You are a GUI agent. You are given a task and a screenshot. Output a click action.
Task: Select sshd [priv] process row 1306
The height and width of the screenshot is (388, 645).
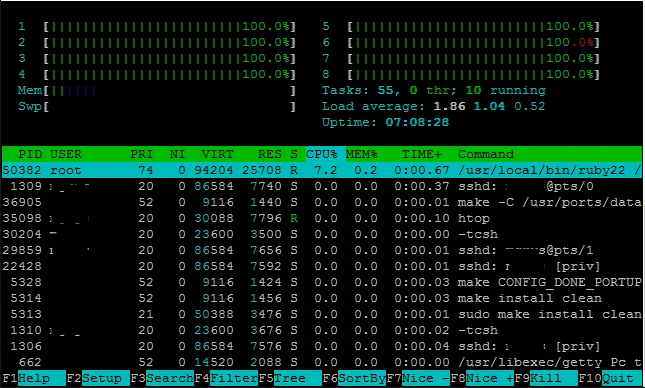click(x=322, y=346)
